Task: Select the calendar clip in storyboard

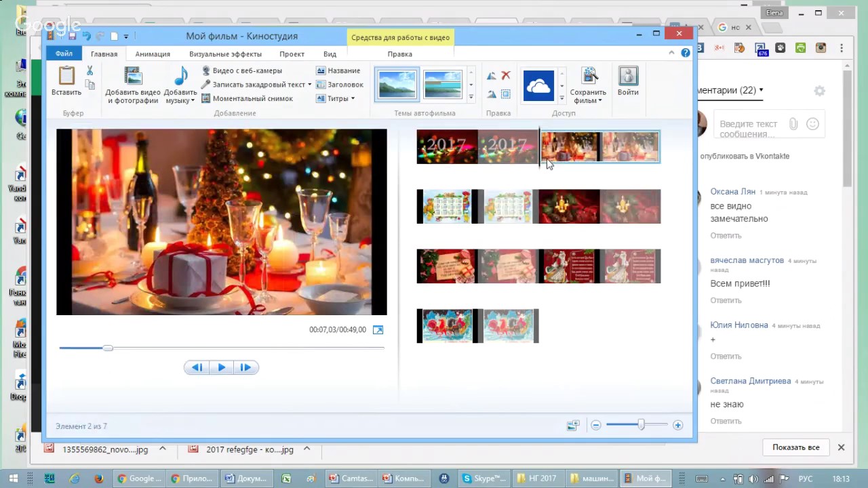Action: click(x=477, y=207)
